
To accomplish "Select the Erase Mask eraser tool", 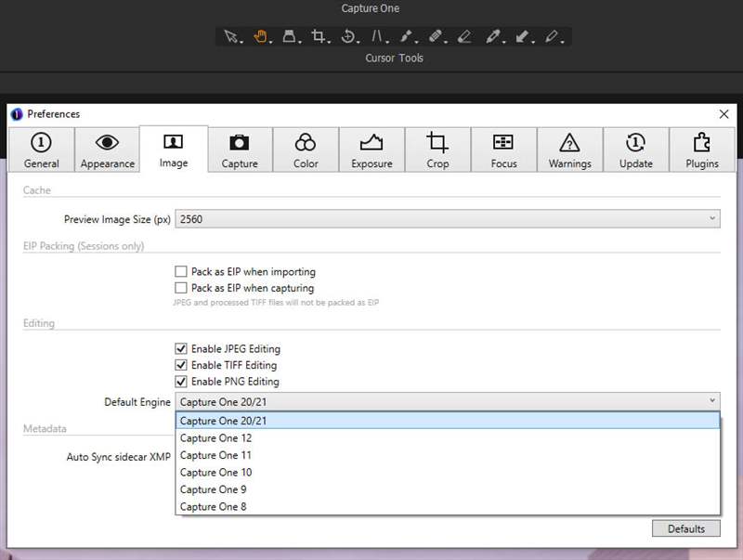I will click(465, 36).
